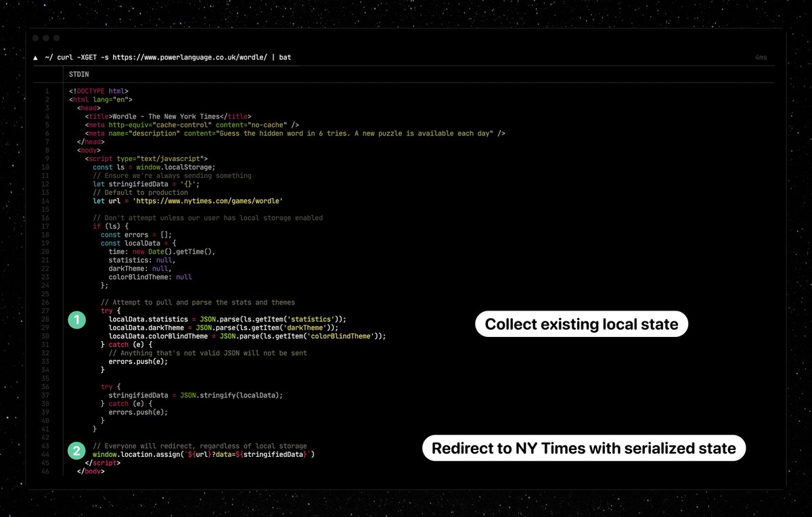Image resolution: width=812 pixels, height=517 pixels.
Task: Click 'const localData = {' line
Action: [x=138, y=243]
